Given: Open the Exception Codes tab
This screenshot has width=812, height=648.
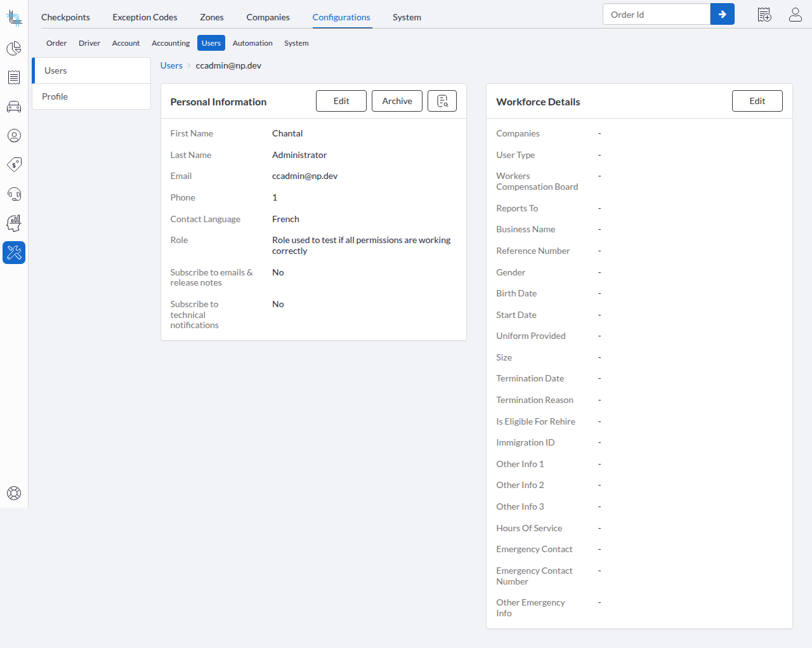Looking at the screenshot, I should point(145,17).
